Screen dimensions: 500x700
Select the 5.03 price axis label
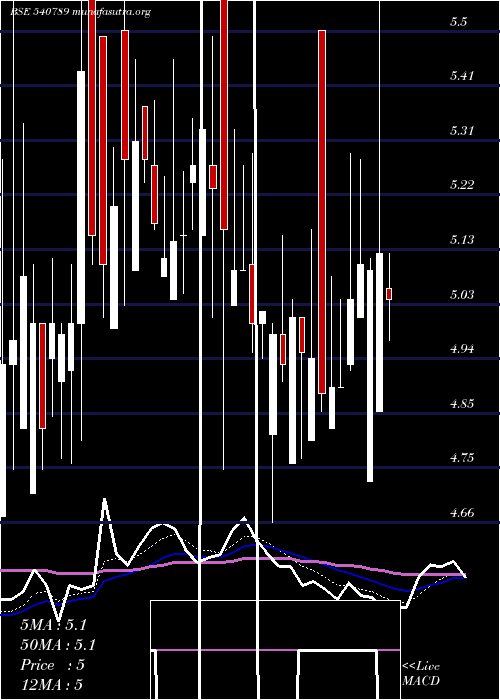coord(462,295)
